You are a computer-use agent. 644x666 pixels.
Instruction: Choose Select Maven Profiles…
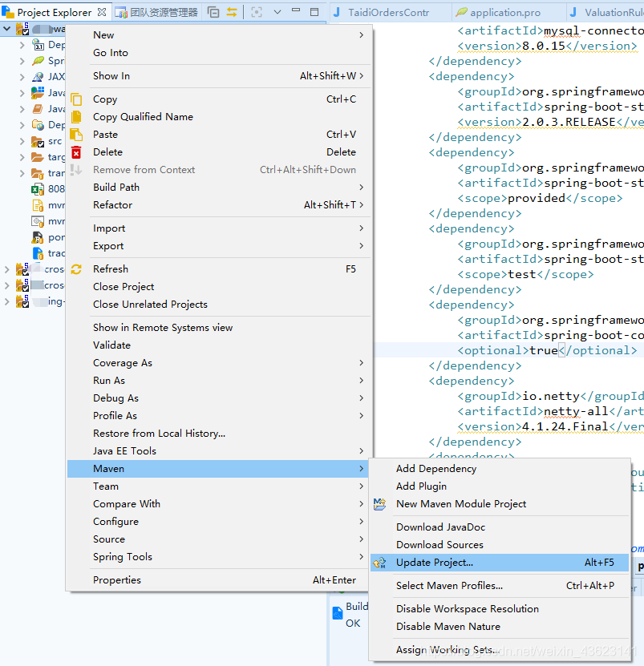click(x=500, y=586)
